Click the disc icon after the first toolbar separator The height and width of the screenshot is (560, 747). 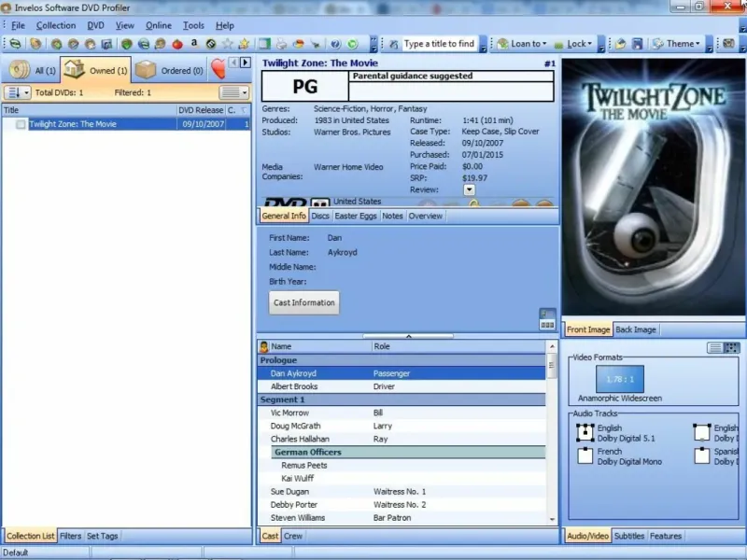click(x=35, y=44)
